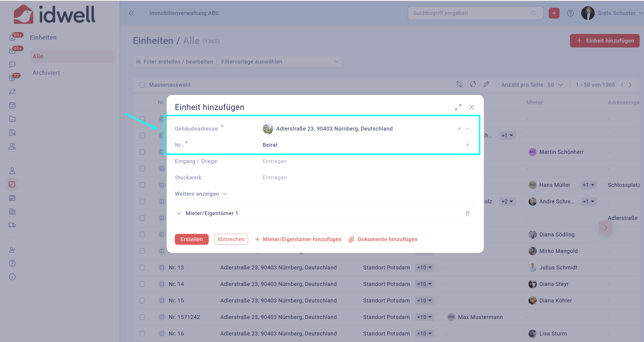This screenshot has width=644, height=342.
Task: Click the red plus button in the top bar
Action: click(x=554, y=13)
